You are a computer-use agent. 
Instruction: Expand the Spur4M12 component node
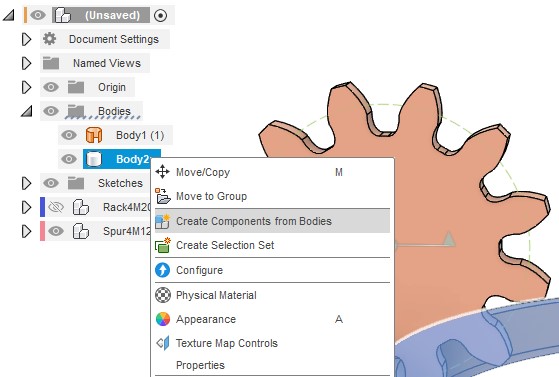[x=26, y=231]
